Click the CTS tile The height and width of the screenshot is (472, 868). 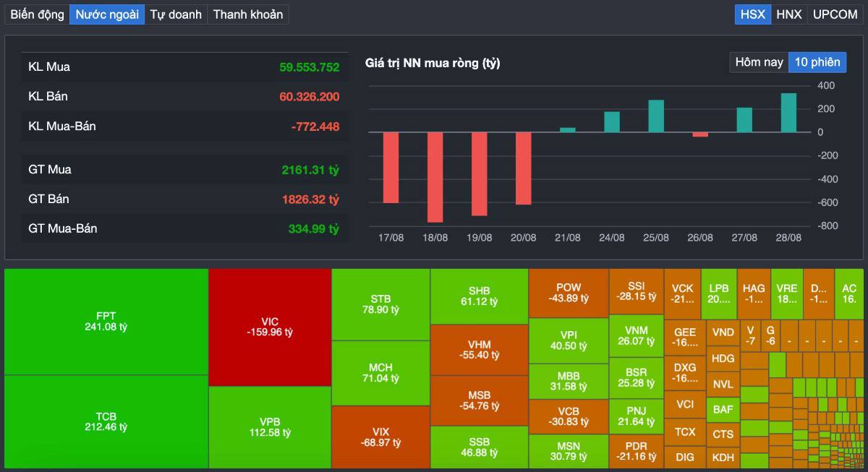point(723,434)
